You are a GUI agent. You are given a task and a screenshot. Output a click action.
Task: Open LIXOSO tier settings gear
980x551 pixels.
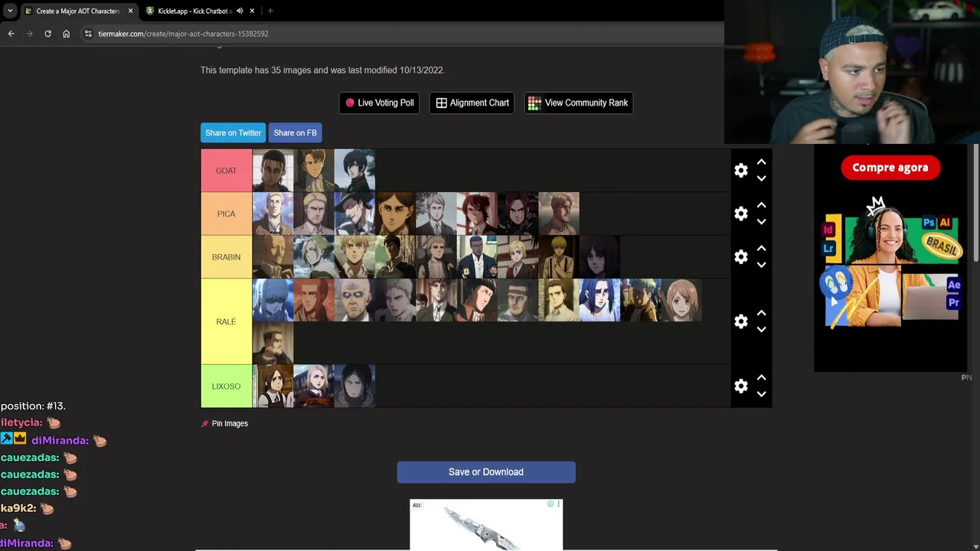[740, 386]
